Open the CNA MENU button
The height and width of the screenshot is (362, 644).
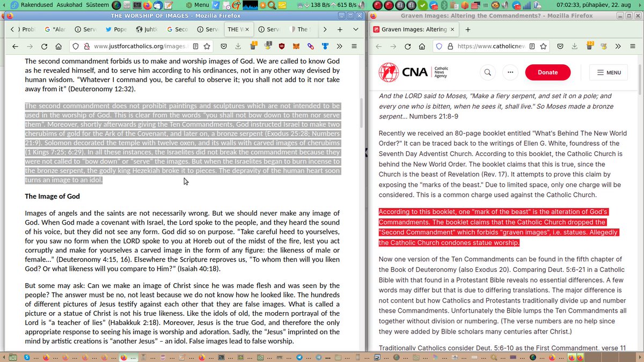[608, 72]
